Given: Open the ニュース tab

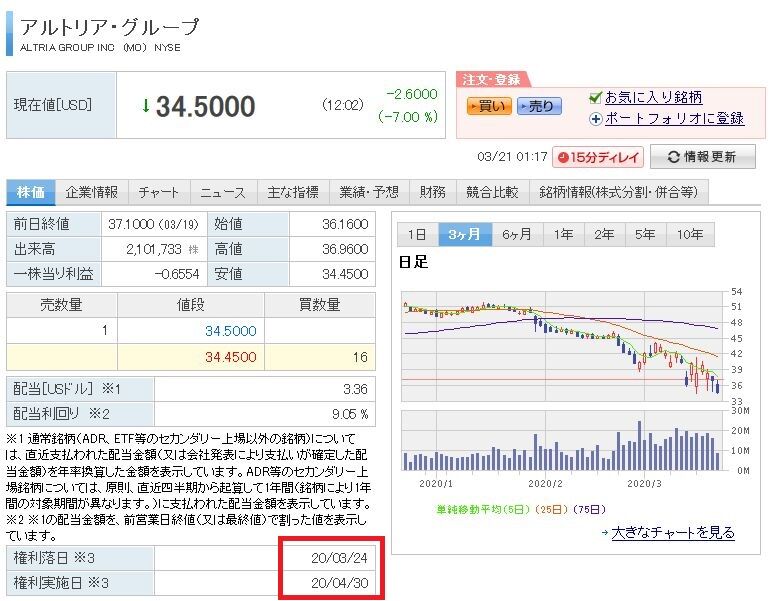Looking at the screenshot, I should pos(223,192).
